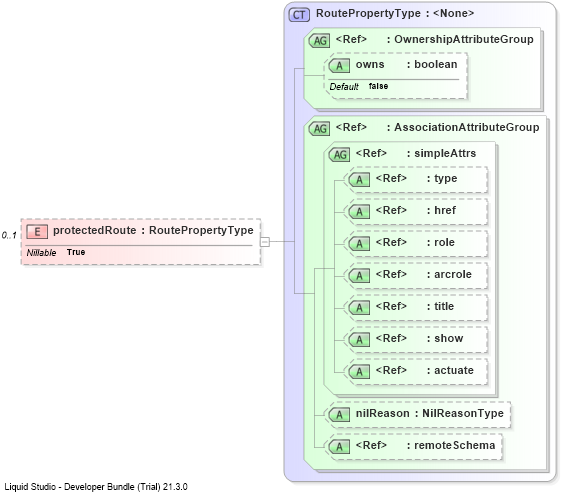Image resolution: width=561 pixels, height=492 pixels.
Task: Select the <Ref> : type label
Action: [416, 178]
